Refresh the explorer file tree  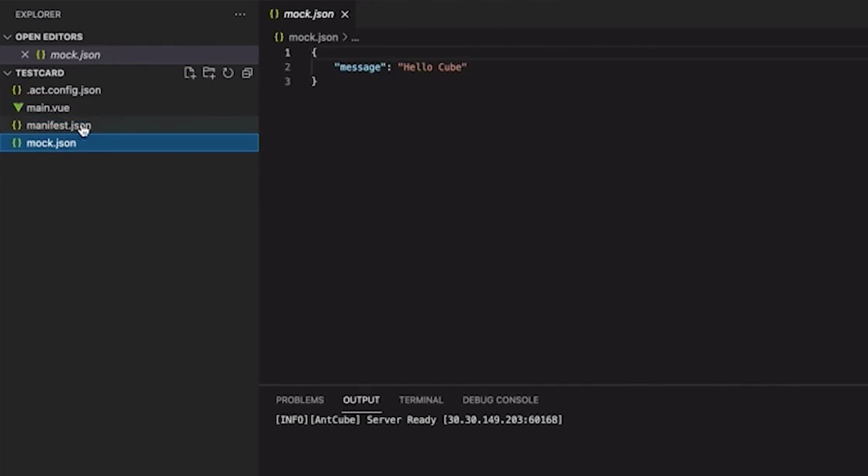[229, 73]
